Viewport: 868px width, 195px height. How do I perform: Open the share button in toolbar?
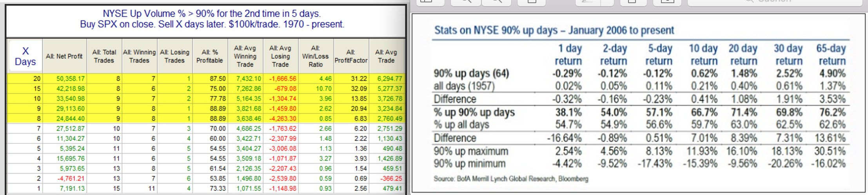[531, 2]
